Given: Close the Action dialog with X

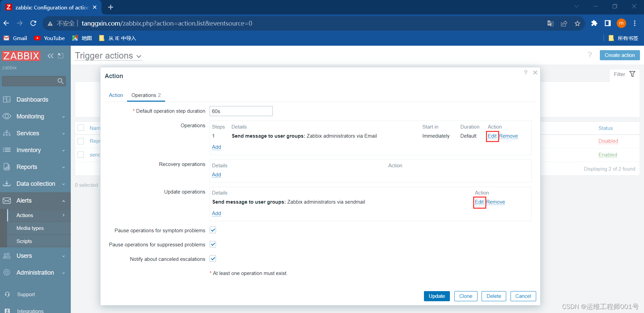Looking at the screenshot, I should coord(535,73).
